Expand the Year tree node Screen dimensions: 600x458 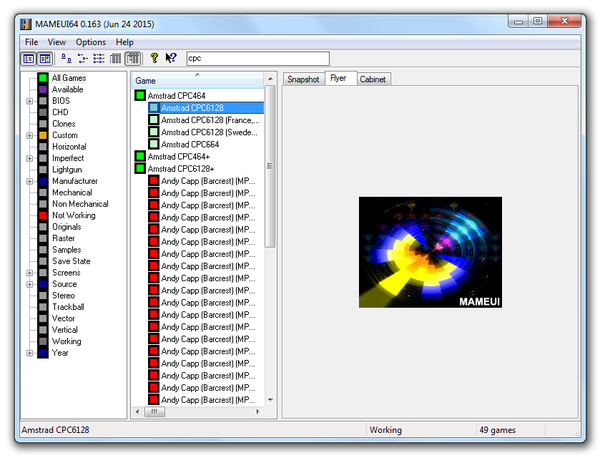click(29, 353)
